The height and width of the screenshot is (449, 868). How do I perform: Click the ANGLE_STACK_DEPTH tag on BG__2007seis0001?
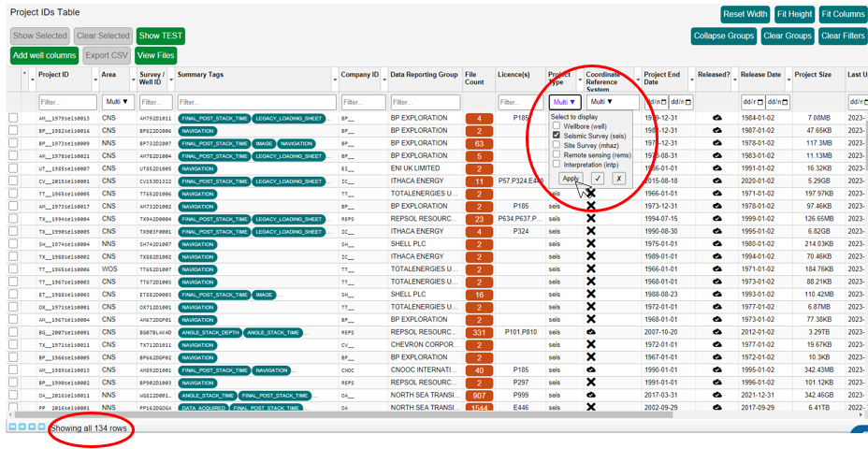(x=210, y=332)
